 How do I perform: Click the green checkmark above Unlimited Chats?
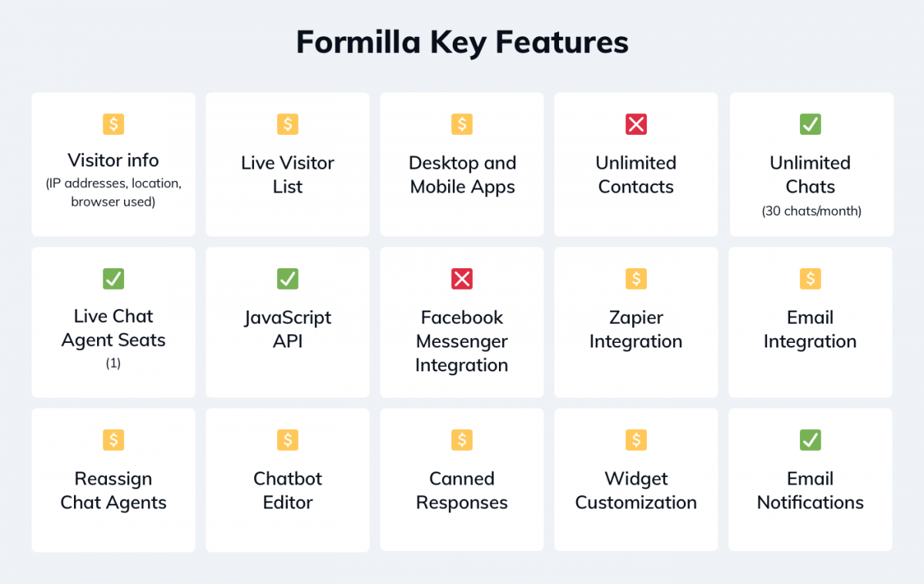coord(810,124)
